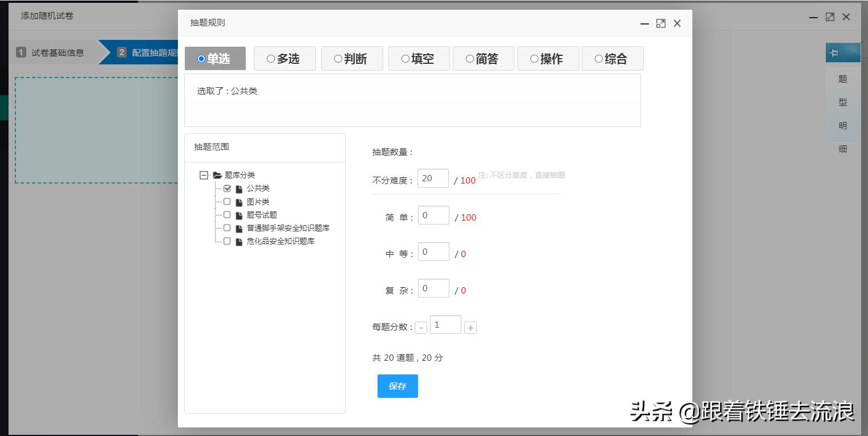Click the document icon beside 普通脚手架安全知识题库
This screenshot has height=436, width=868.
click(238, 227)
